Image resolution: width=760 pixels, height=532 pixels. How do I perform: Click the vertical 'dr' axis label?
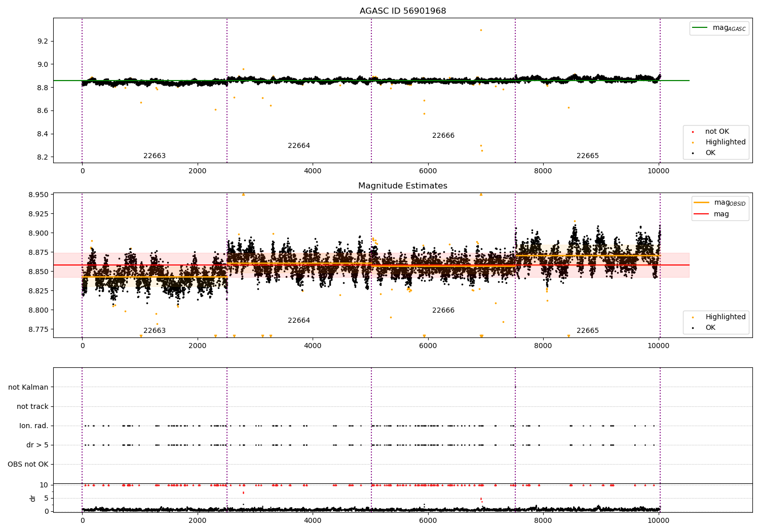click(x=33, y=498)
